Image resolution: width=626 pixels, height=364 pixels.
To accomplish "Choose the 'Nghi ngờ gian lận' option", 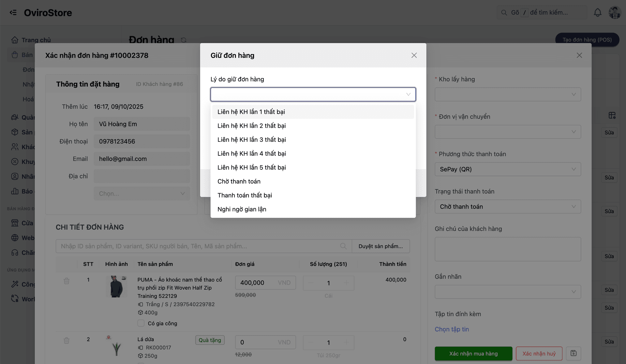I will pos(242,209).
